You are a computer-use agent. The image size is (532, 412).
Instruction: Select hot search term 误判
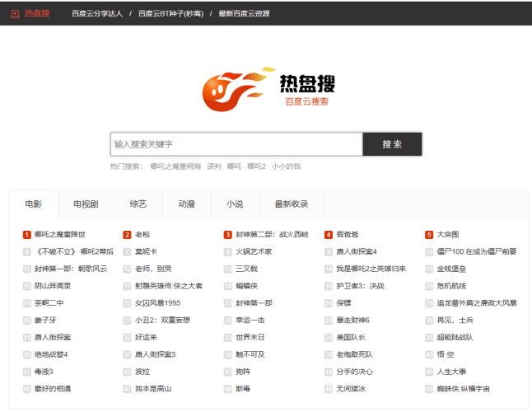click(214, 166)
